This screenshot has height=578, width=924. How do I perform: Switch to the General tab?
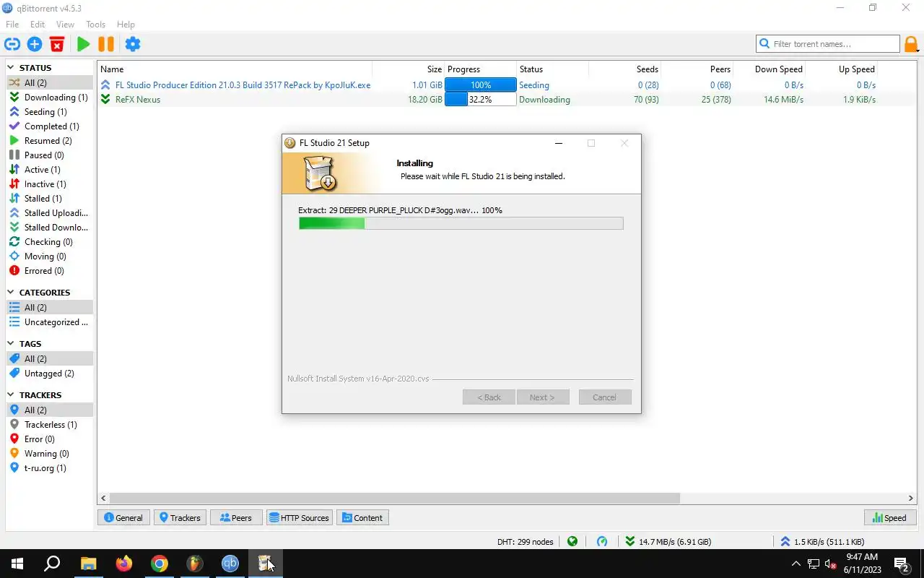tap(123, 518)
